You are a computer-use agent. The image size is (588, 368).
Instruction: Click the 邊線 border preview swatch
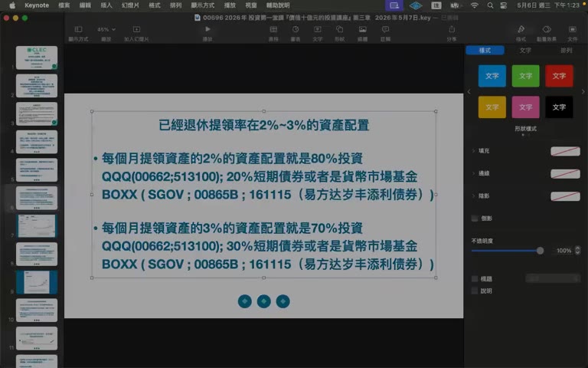coord(565,173)
